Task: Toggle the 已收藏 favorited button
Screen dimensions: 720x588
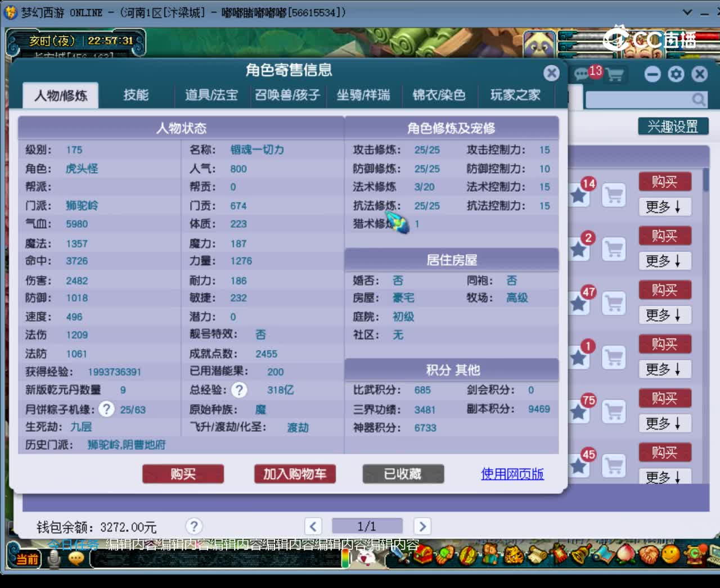Action: tap(403, 474)
